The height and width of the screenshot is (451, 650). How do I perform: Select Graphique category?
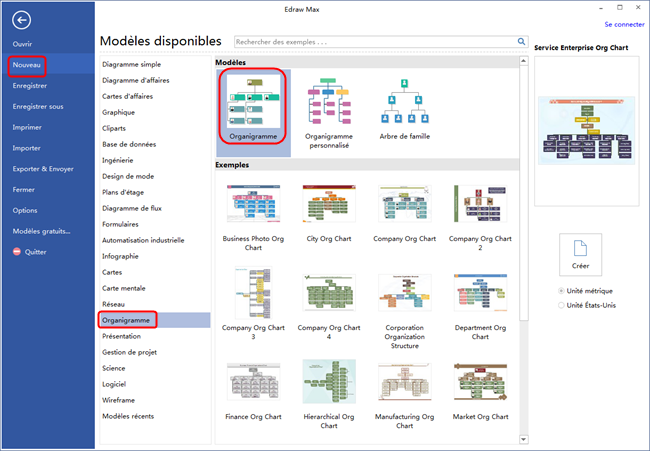[x=118, y=112]
